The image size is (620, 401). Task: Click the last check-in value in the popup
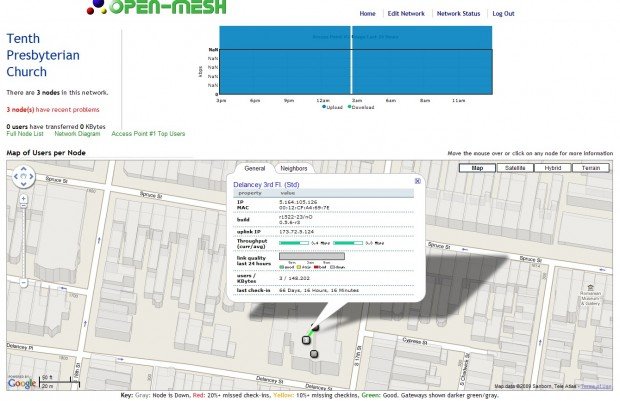[319, 290]
